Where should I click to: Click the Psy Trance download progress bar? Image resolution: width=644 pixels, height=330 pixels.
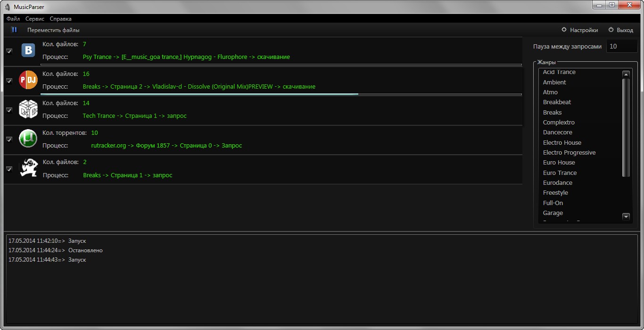[281, 65]
